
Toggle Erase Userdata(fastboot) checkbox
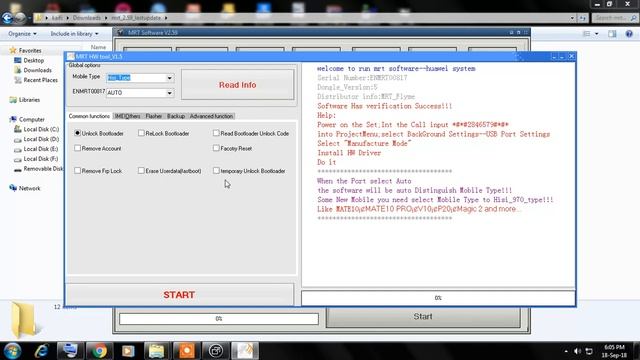click(x=141, y=171)
